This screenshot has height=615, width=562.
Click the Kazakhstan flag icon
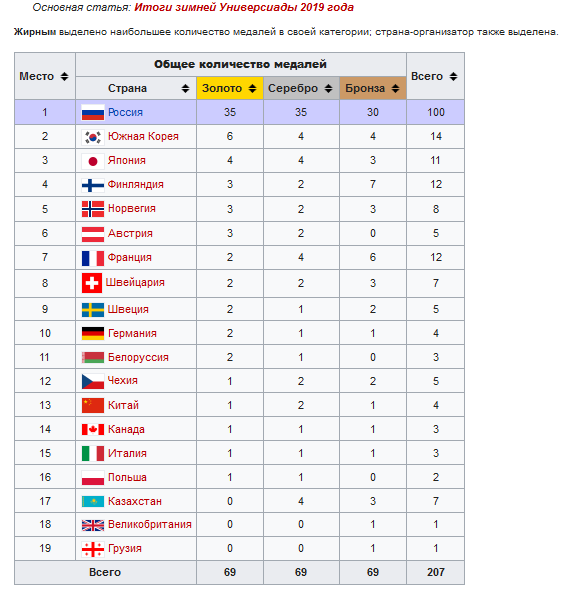point(93,502)
